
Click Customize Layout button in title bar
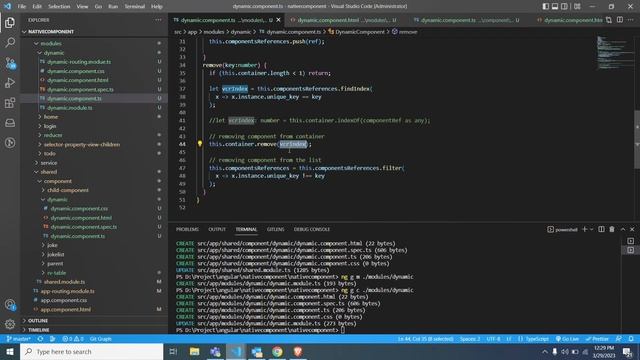click(577, 6)
